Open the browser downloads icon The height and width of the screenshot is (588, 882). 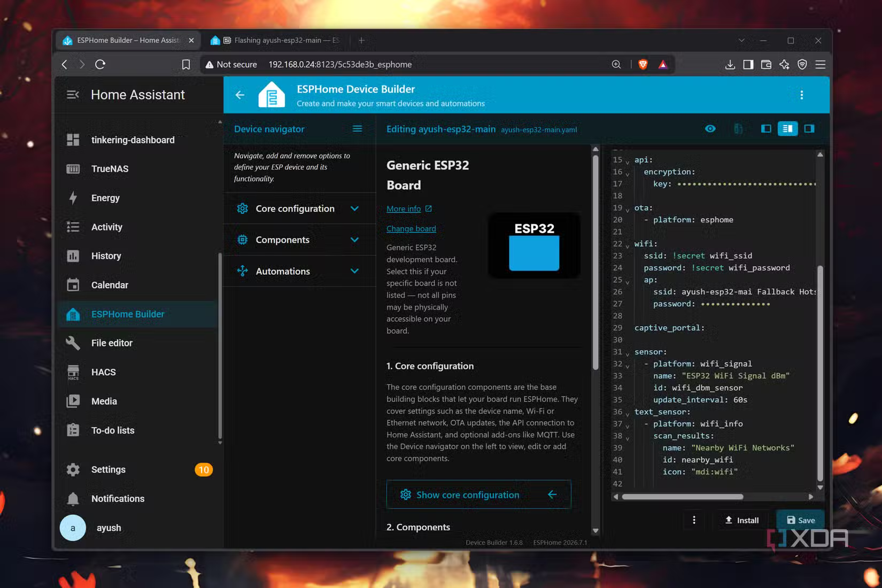tap(730, 65)
